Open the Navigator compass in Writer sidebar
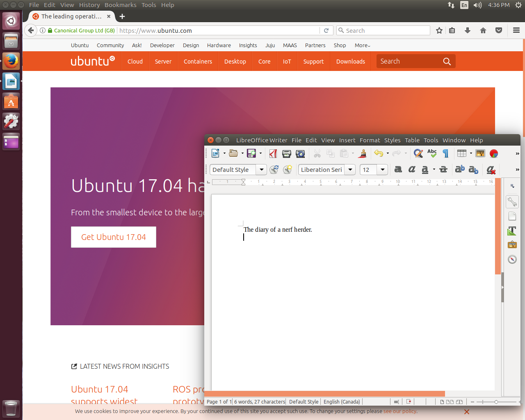This screenshot has height=420, width=525. click(x=512, y=259)
